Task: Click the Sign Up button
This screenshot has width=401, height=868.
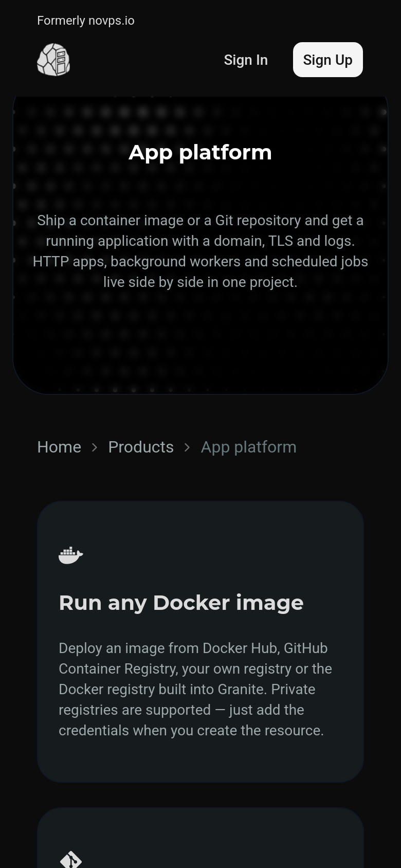Action: pos(328,60)
